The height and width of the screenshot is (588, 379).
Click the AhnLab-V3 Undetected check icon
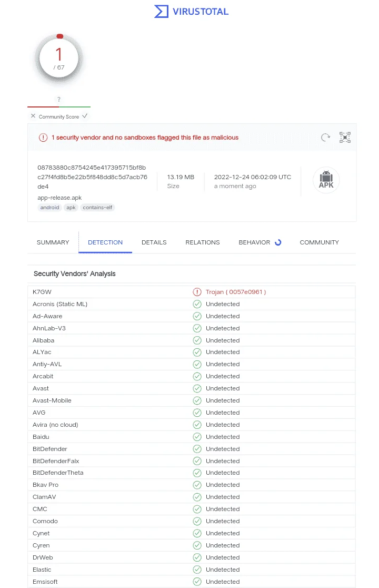point(197,328)
